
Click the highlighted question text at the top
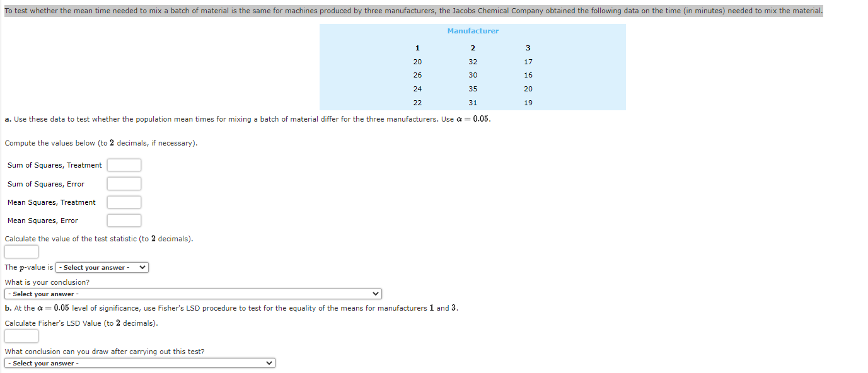pyautogui.click(x=412, y=9)
